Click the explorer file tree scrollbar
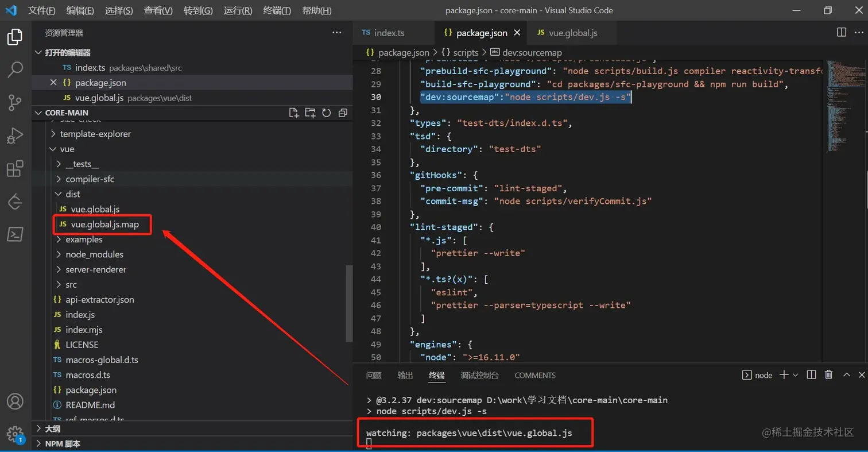 coord(349,303)
